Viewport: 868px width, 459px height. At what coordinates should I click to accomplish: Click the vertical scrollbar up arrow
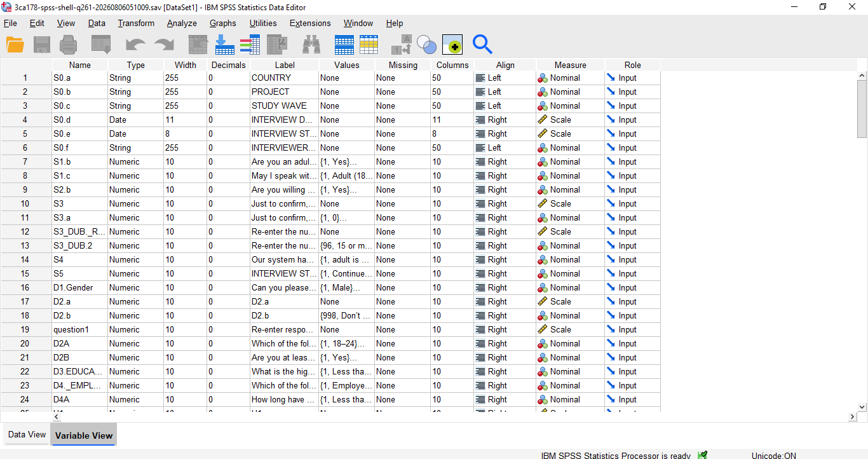862,76
